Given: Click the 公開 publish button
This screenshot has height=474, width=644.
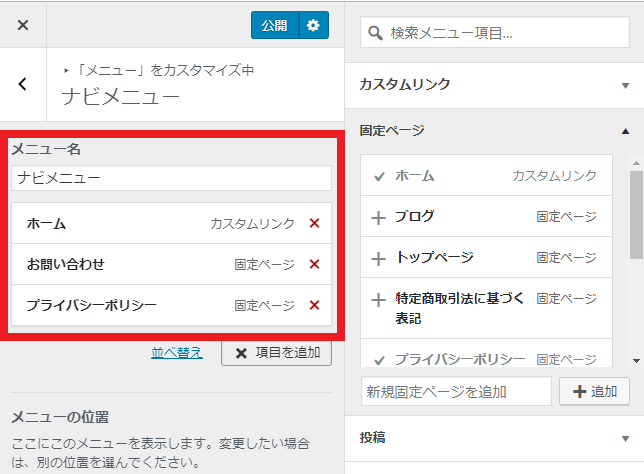Looking at the screenshot, I should [x=274, y=25].
